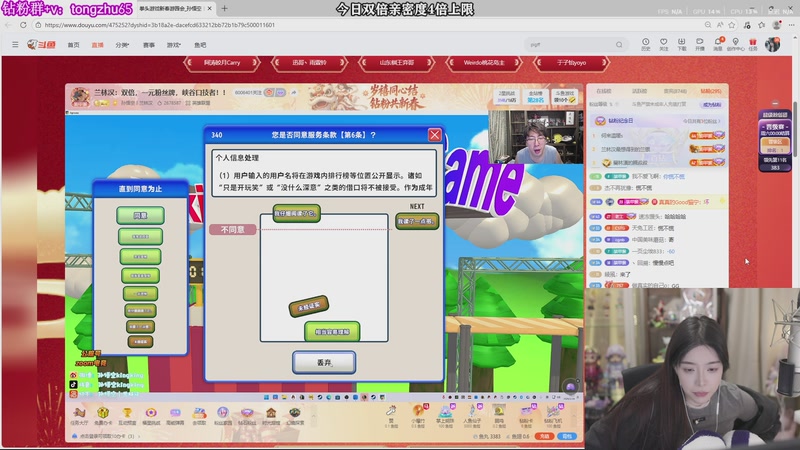The height and width of the screenshot is (450, 800).
Task: Open the 消息 notifications bell icon
Action: 718,44
